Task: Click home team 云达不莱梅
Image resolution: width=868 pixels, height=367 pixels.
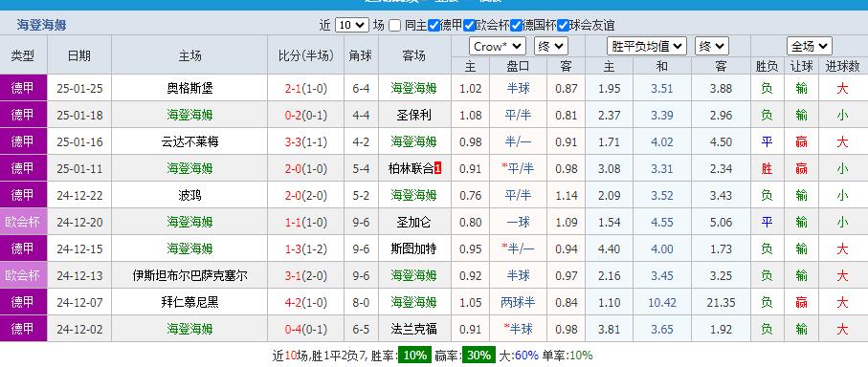Action: coord(189,142)
